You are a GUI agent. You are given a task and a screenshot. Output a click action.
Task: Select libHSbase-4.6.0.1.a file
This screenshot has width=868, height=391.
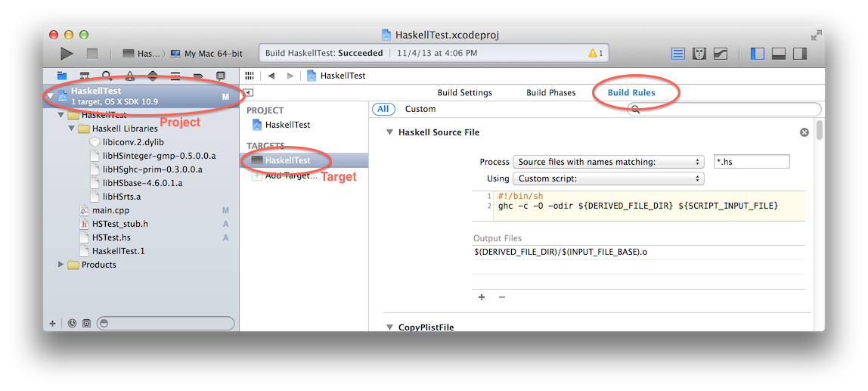(x=143, y=183)
